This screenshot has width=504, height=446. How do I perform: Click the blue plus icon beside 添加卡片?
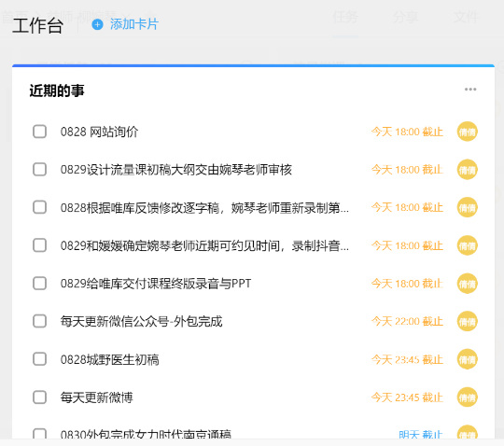(x=97, y=24)
